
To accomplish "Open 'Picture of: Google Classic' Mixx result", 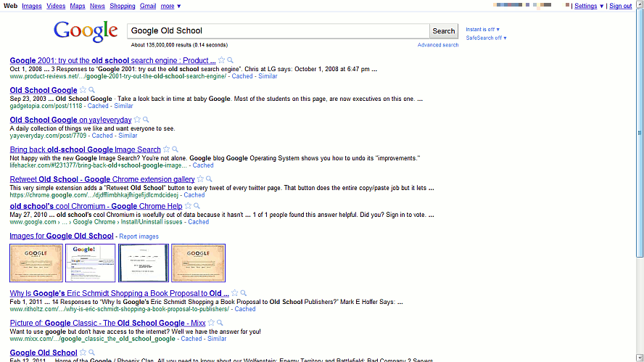I will [107, 323].
